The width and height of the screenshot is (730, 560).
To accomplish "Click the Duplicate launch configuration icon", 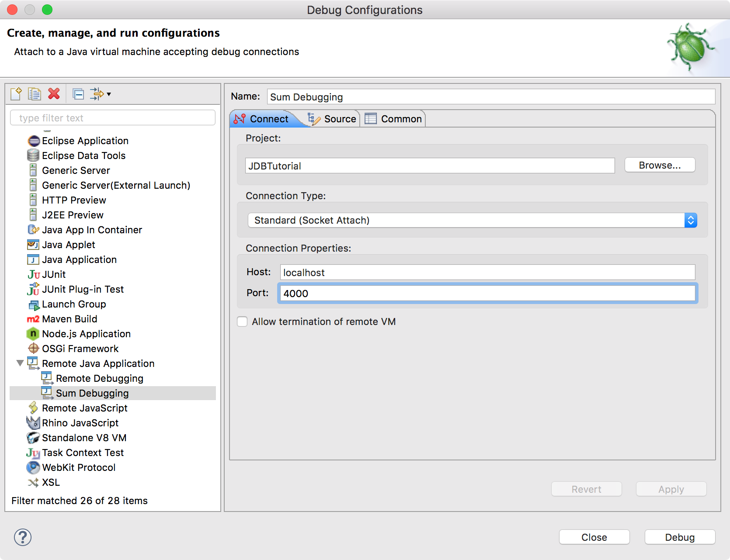I will coord(35,93).
